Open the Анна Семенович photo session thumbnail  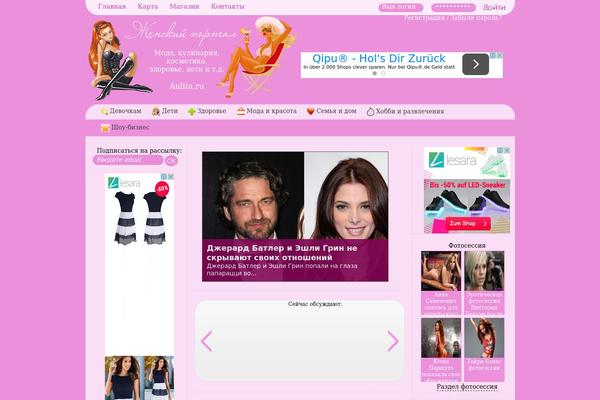click(441, 271)
